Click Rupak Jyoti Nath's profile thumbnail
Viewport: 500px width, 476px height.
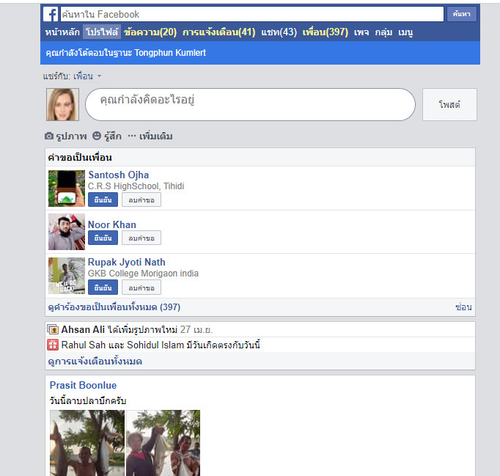[x=67, y=275]
